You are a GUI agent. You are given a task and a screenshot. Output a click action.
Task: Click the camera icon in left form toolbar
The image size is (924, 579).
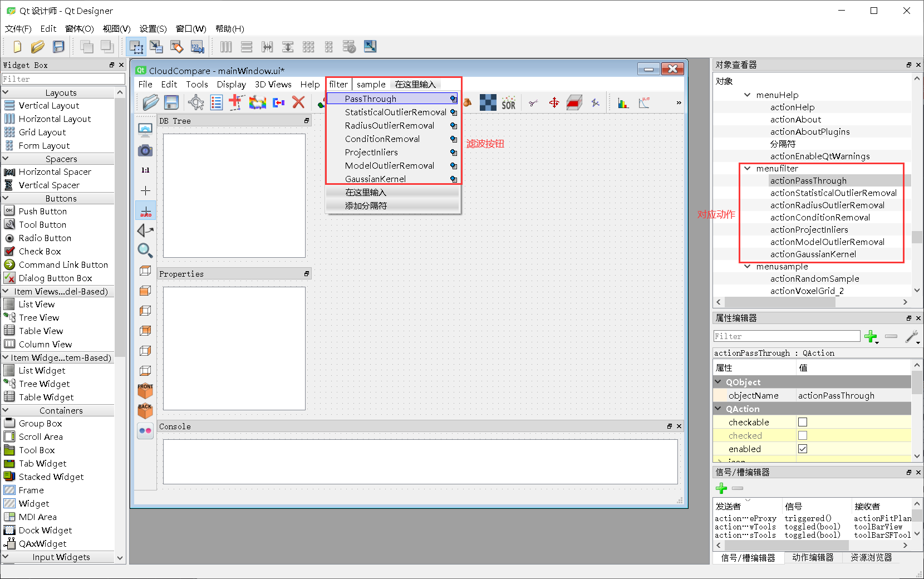coord(145,150)
